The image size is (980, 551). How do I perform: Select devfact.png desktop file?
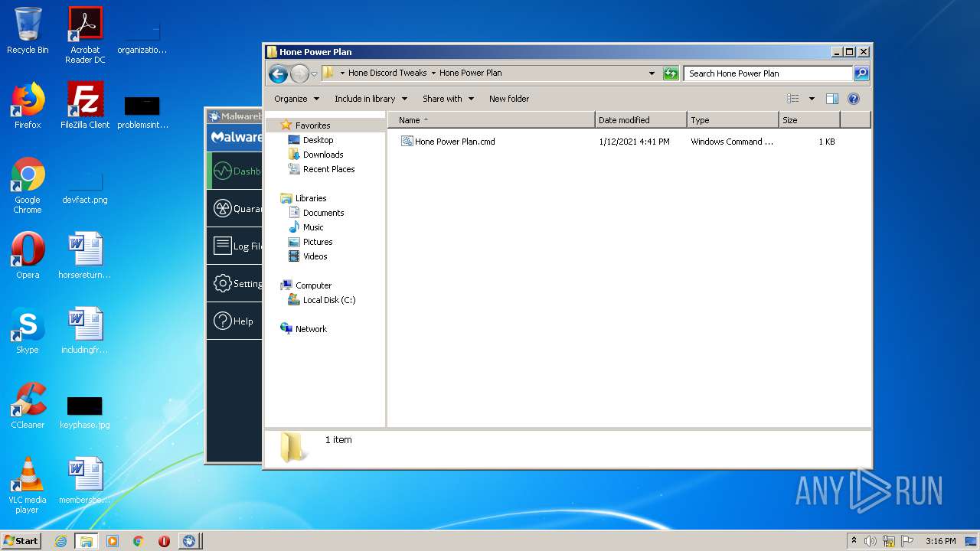pos(85,188)
